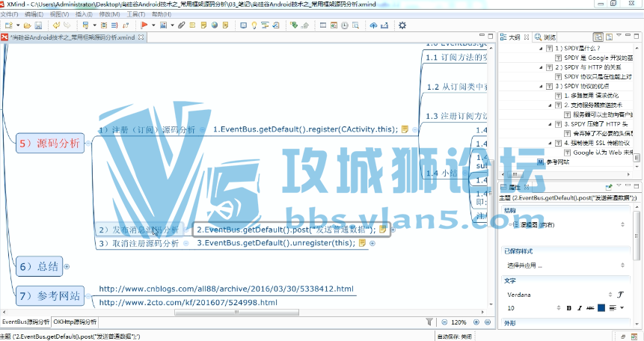Image resolution: width=644 pixels, height=341 pixels.
Task: Click the paperclip attachment icon
Action: (182, 25)
